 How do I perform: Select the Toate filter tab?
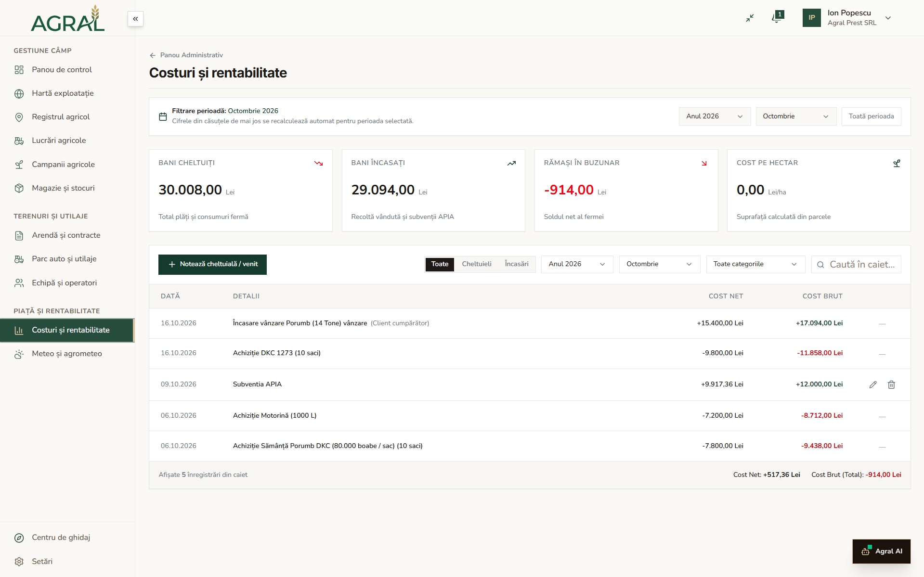[x=440, y=264]
